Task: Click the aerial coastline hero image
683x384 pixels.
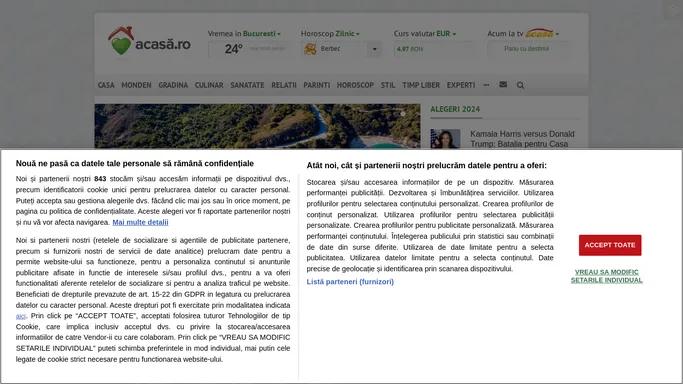Action: (257, 126)
